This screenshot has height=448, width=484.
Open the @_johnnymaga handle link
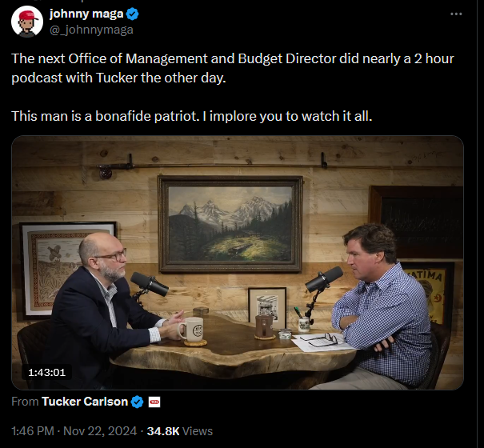[91, 30]
